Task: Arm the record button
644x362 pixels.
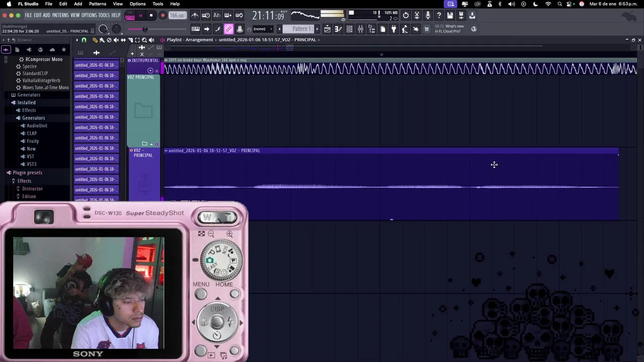Action: (x=163, y=15)
